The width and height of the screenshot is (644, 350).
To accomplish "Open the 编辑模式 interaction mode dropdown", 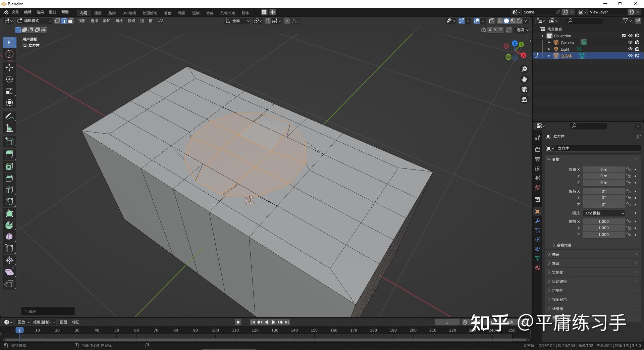I will coord(34,21).
